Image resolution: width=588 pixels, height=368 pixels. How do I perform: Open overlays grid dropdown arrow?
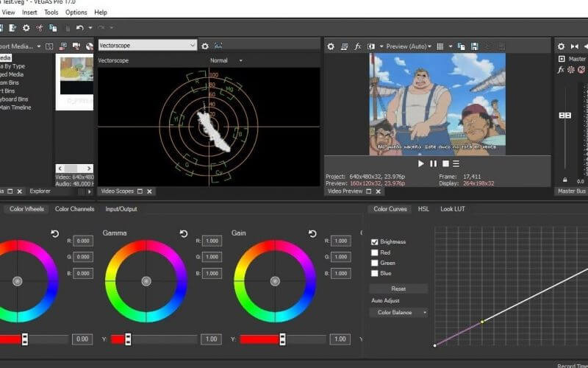[451, 46]
